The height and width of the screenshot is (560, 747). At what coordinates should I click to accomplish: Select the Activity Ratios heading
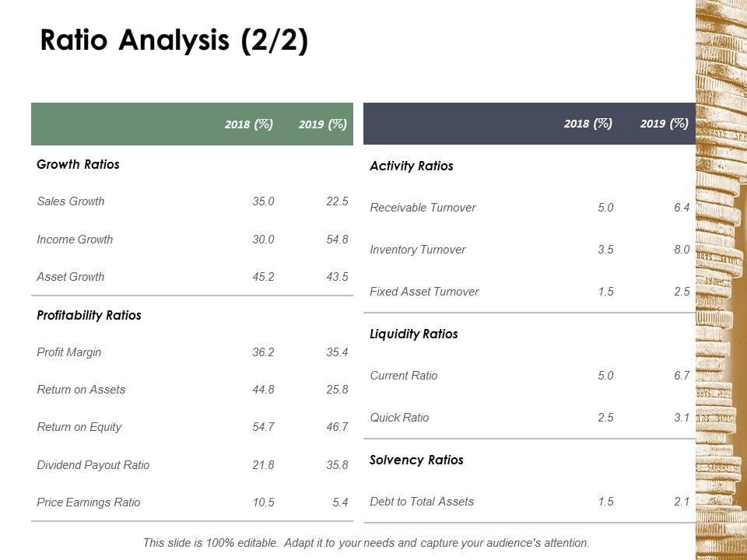point(412,166)
